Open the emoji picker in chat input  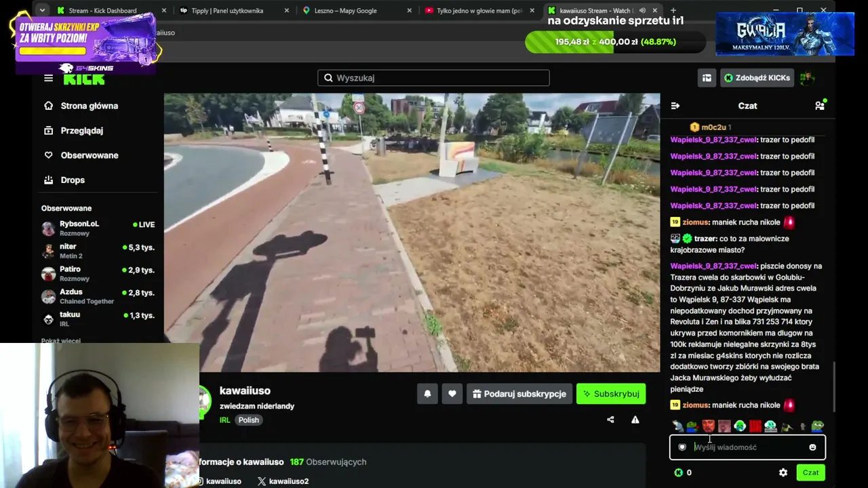coord(812,447)
